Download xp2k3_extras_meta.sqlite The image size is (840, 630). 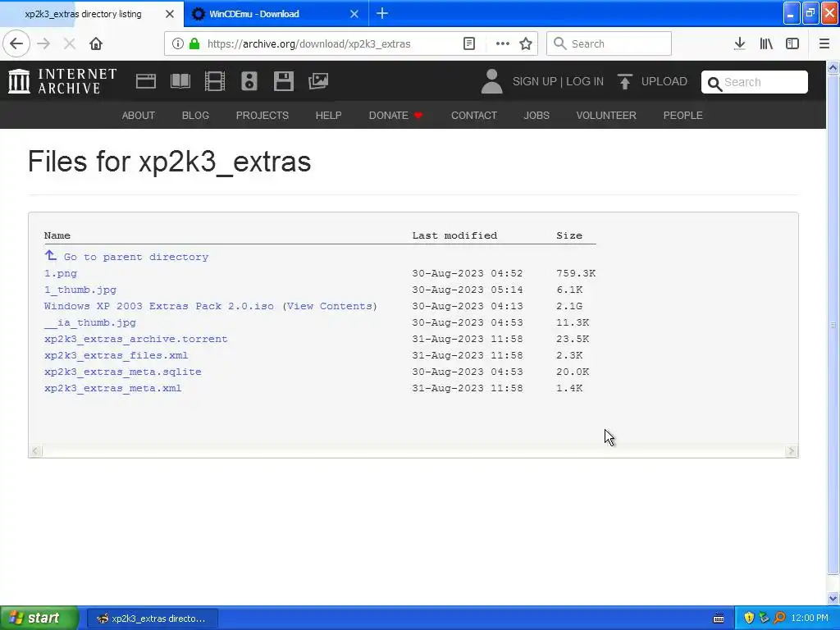click(x=123, y=372)
